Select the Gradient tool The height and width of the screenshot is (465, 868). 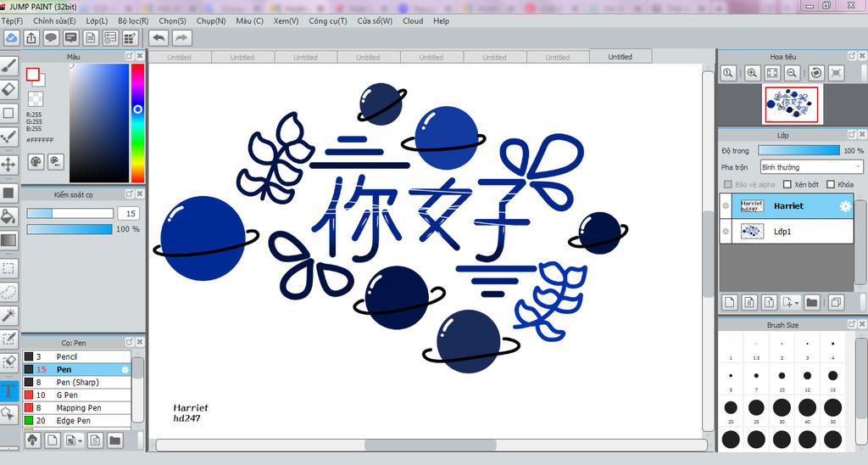[8, 240]
